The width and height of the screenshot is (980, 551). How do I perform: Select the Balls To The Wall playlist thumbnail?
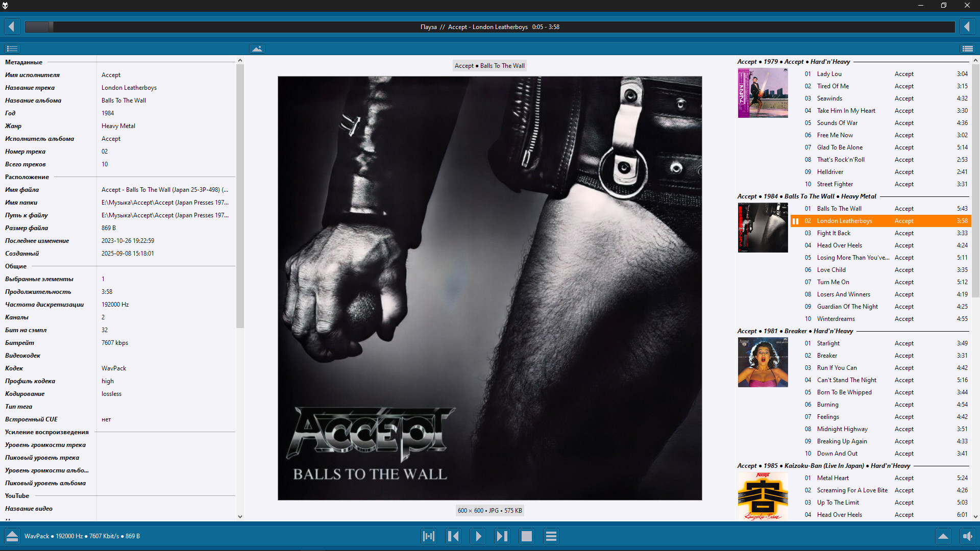(x=763, y=228)
